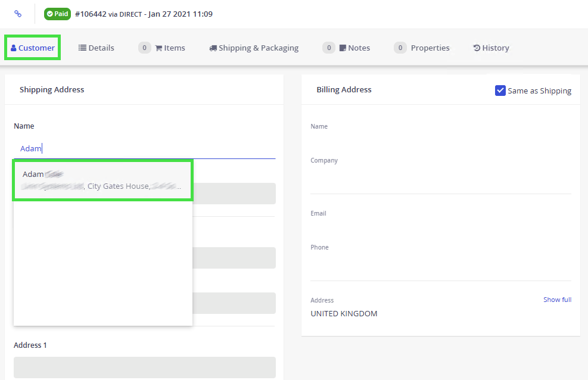Click the chain link icon in header
The image size is (588, 380).
point(18,14)
